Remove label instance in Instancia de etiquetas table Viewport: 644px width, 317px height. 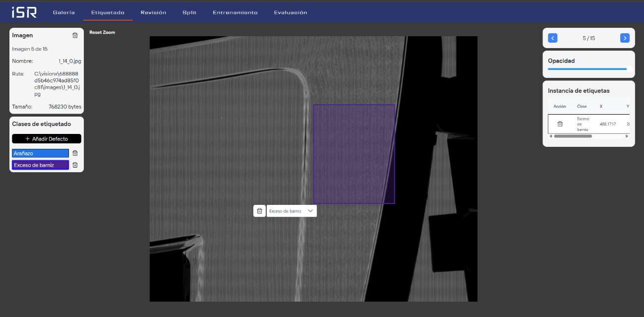[x=560, y=124]
